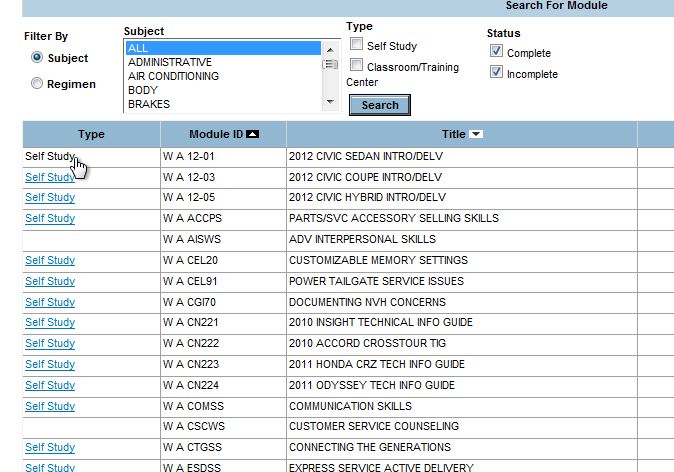674x472 pixels.
Task: Select the Subject radio button
Action: coord(37,58)
